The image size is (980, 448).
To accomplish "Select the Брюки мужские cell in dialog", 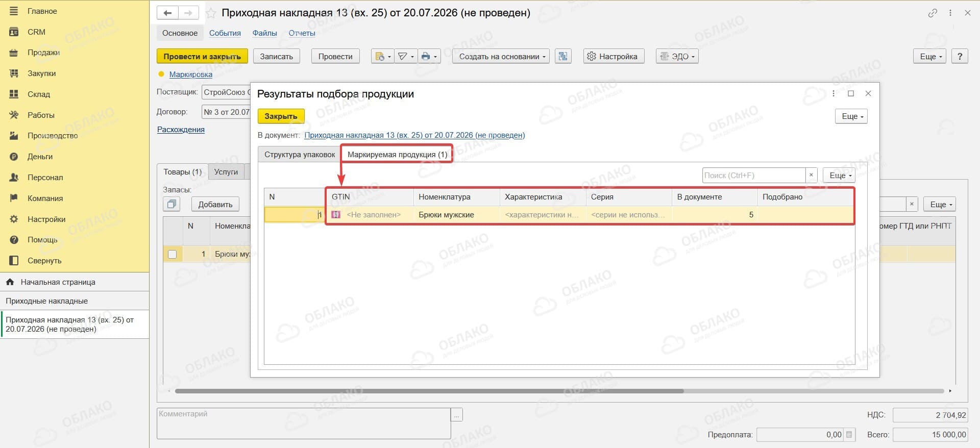I will (x=456, y=215).
